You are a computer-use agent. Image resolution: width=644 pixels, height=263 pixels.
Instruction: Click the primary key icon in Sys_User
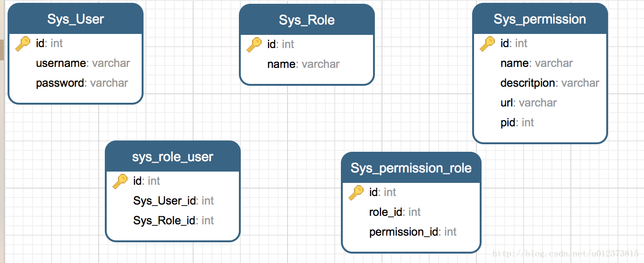point(23,44)
